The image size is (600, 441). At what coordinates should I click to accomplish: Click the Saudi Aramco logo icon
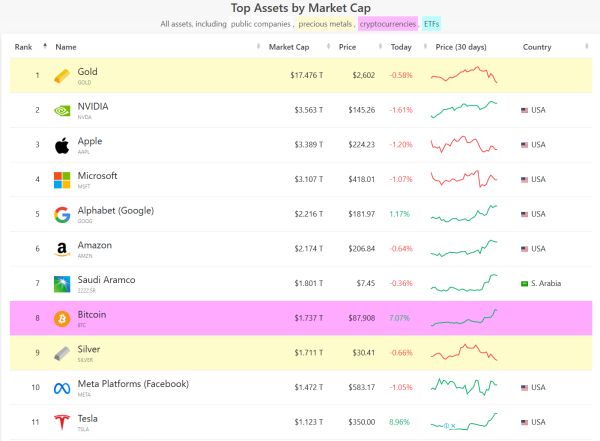point(62,284)
